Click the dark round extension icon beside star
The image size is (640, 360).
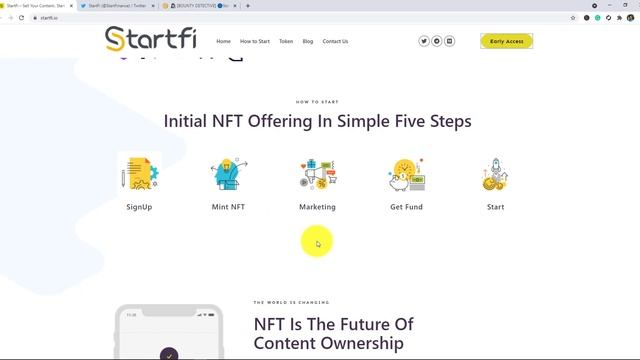pyautogui.click(x=587, y=18)
